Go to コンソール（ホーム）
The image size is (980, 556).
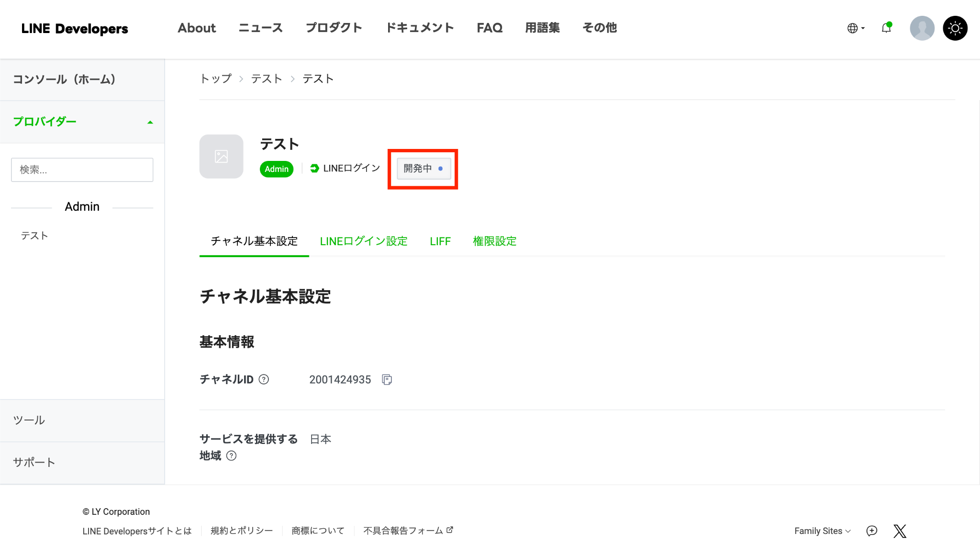(x=82, y=79)
